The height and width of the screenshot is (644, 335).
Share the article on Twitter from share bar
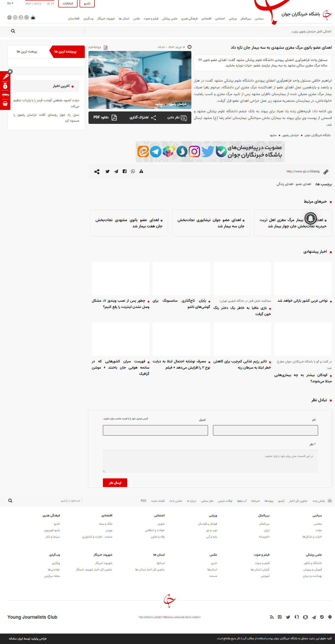107,171
